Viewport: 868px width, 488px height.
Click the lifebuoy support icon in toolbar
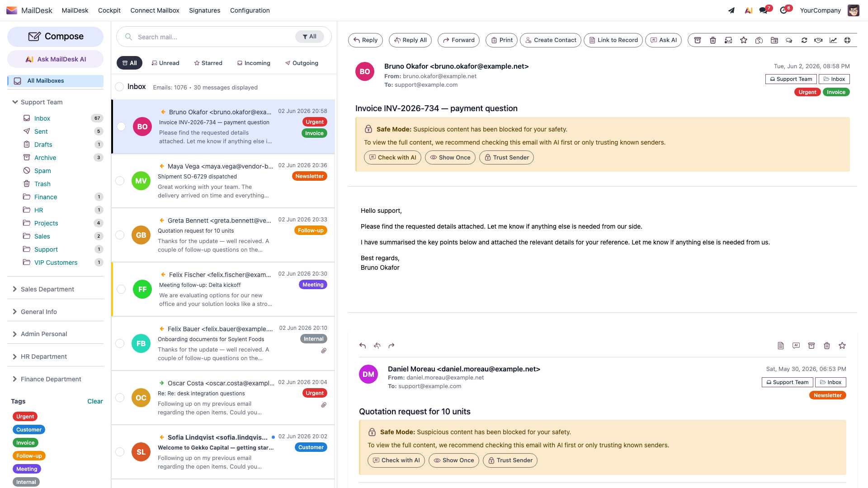pos(848,40)
